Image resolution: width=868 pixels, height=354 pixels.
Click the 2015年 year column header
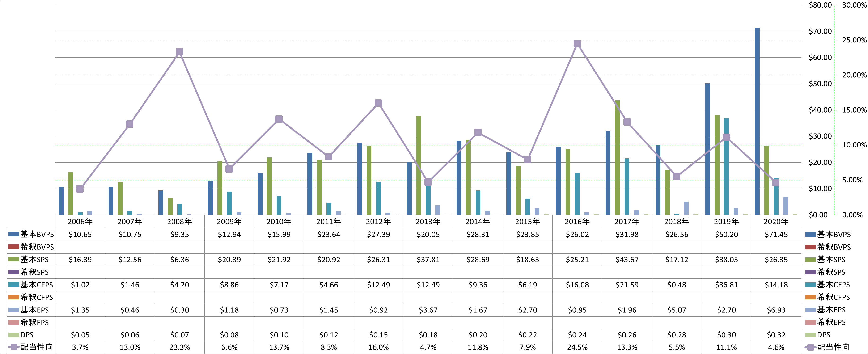[x=527, y=222]
